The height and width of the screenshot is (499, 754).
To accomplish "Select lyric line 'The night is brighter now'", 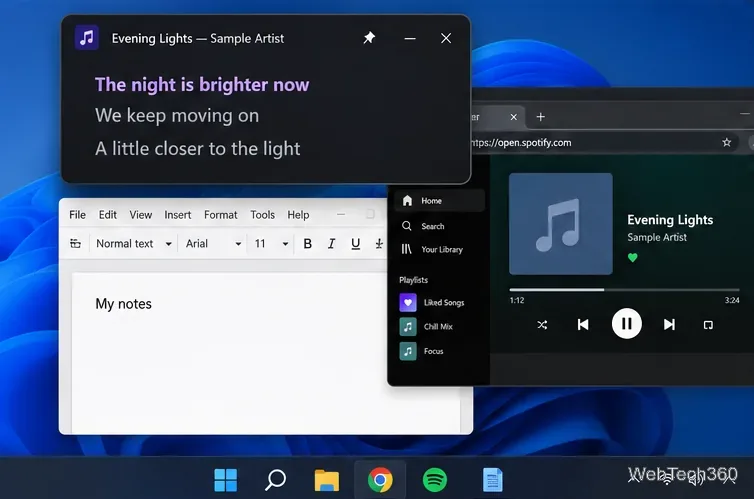I will [x=202, y=85].
